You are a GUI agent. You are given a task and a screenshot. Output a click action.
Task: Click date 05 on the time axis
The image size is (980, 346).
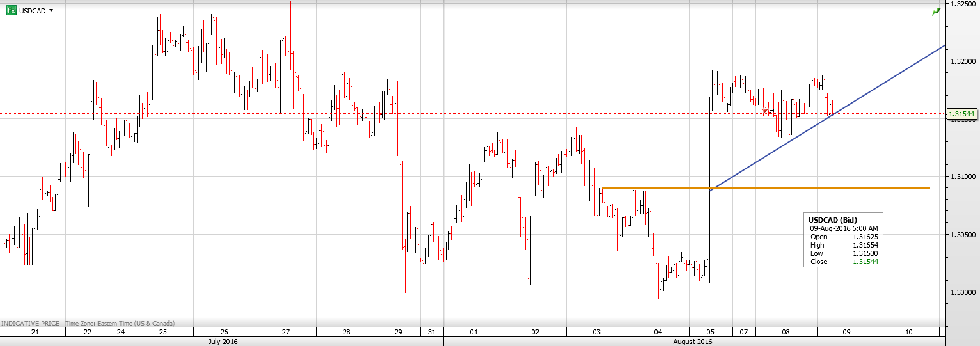point(710,333)
